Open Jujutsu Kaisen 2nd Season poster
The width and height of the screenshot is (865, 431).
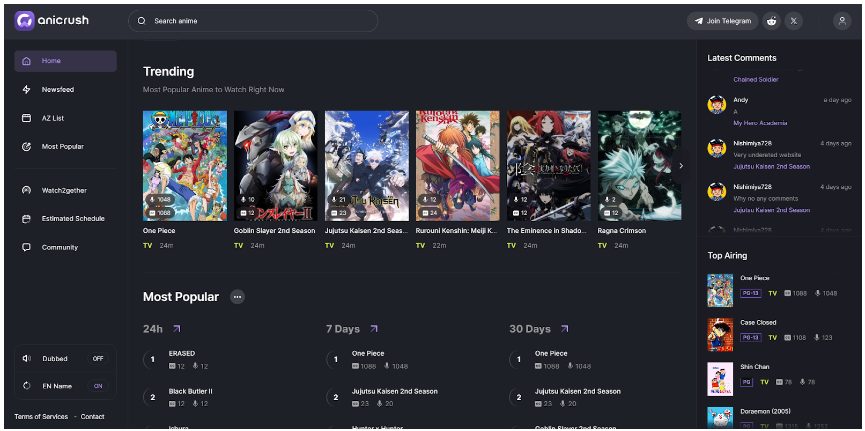tap(367, 166)
